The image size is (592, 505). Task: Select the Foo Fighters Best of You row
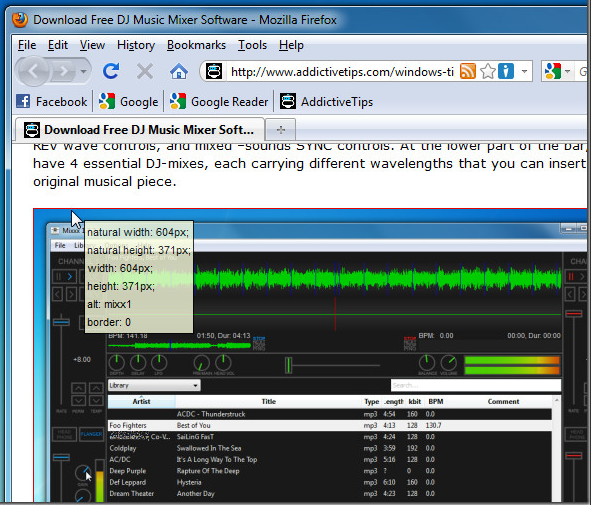coord(329,425)
